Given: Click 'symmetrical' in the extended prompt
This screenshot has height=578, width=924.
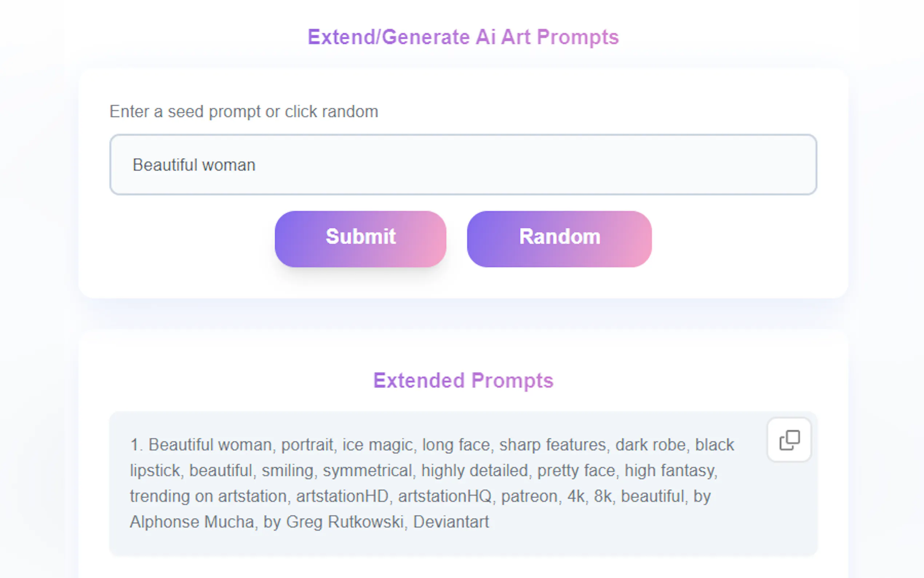Looking at the screenshot, I should pos(367,471).
